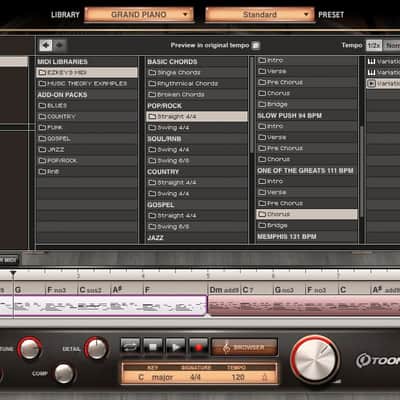Open the Jazz add-on pack folder
The height and width of the screenshot is (400, 400).
pyautogui.click(x=87, y=150)
